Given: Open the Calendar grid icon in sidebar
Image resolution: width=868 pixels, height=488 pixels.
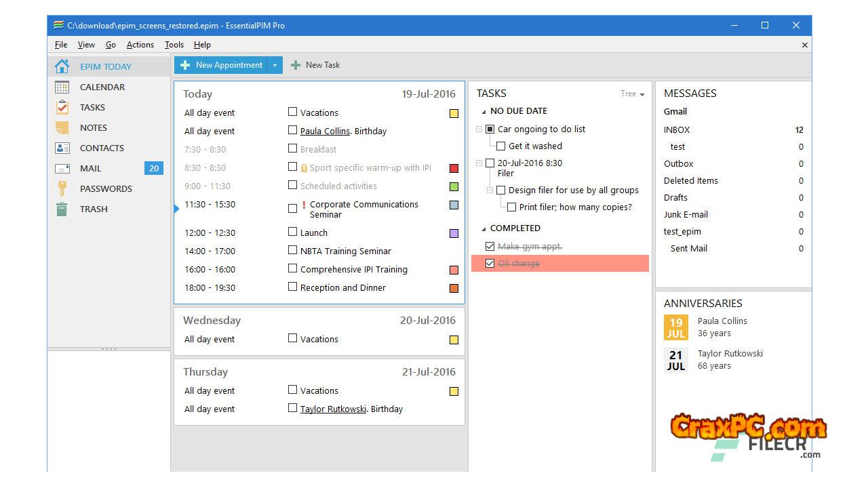Looking at the screenshot, I should pyautogui.click(x=62, y=87).
